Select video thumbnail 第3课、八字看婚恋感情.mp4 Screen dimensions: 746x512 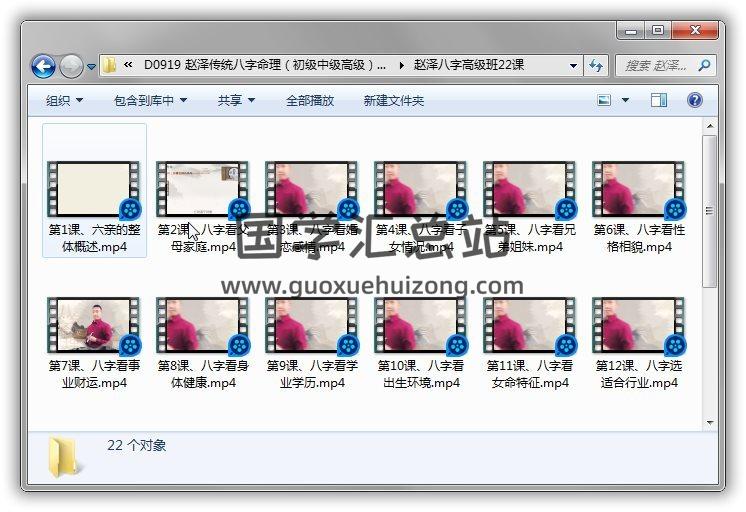pos(312,189)
